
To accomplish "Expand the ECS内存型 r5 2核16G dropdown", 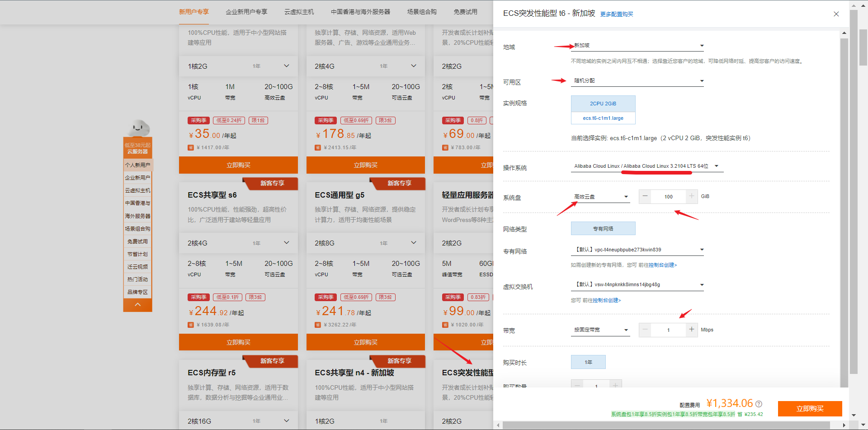I will click(286, 421).
